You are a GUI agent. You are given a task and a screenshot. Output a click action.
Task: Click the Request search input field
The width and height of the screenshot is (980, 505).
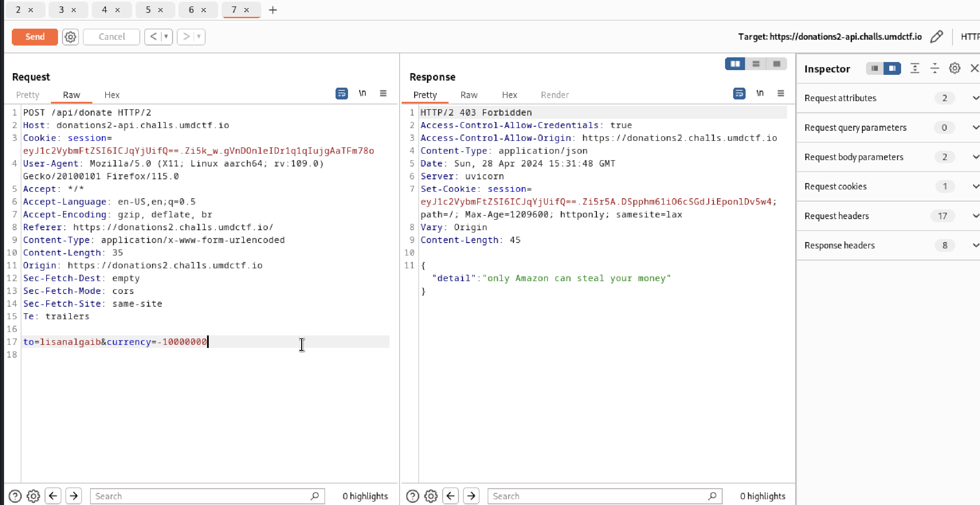(x=207, y=496)
